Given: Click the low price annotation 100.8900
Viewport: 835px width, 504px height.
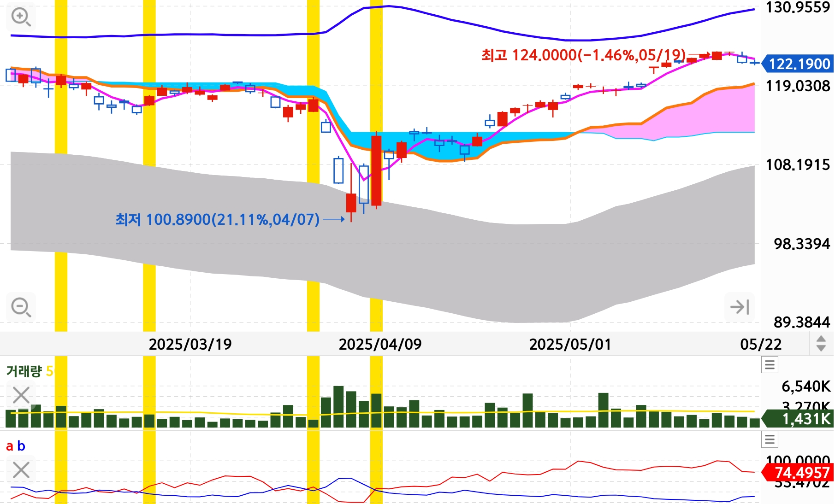Looking at the screenshot, I should (217, 219).
